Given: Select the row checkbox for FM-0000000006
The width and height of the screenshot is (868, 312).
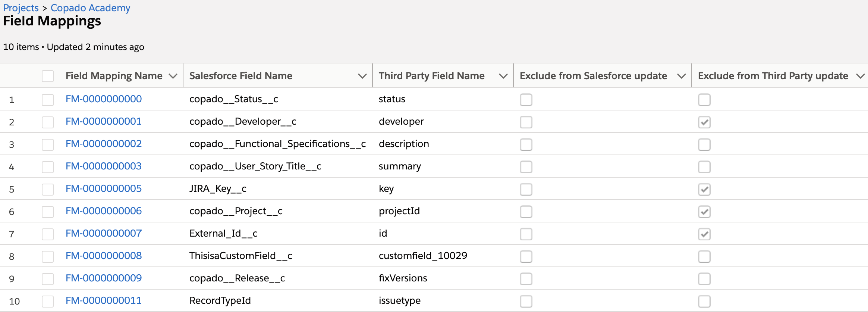Looking at the screenshot, I should [x=48, y=212].
